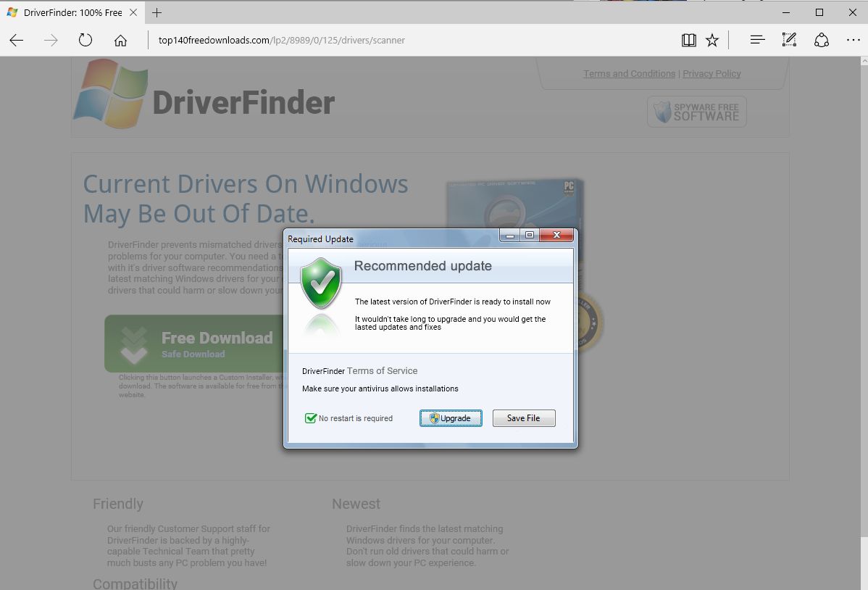The height and width of the screenshot is (590, 868).
Task: Refresh the current page
Action: [x=85, y=40]
